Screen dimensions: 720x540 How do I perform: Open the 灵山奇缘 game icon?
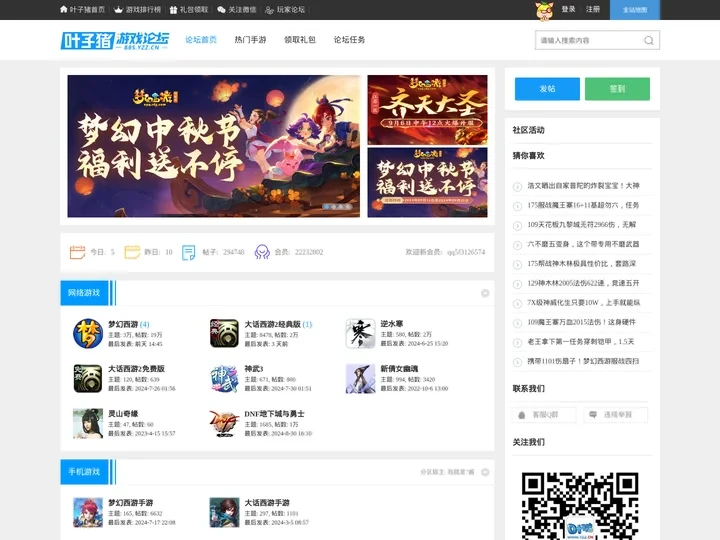point(88,423)
